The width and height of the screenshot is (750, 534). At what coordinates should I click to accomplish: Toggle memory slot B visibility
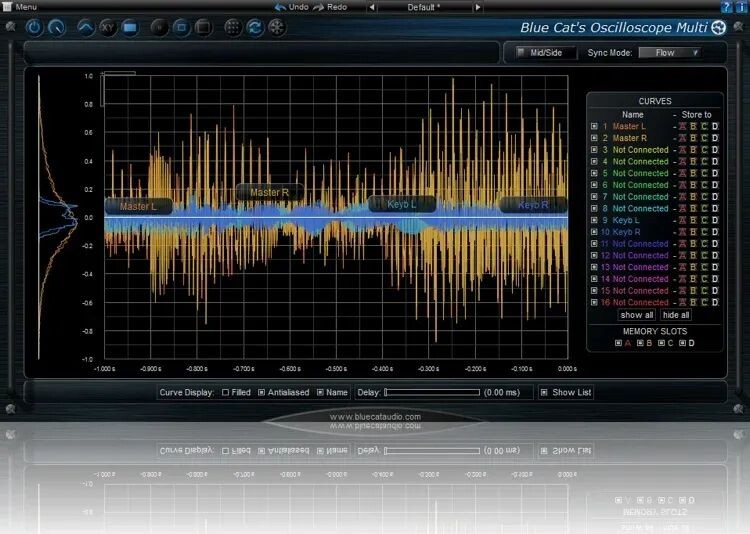(640, 343)
